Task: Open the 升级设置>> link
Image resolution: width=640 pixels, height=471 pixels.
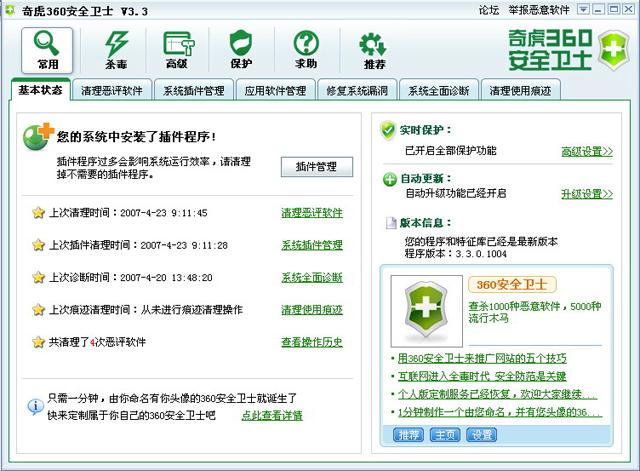Action: 586,194
